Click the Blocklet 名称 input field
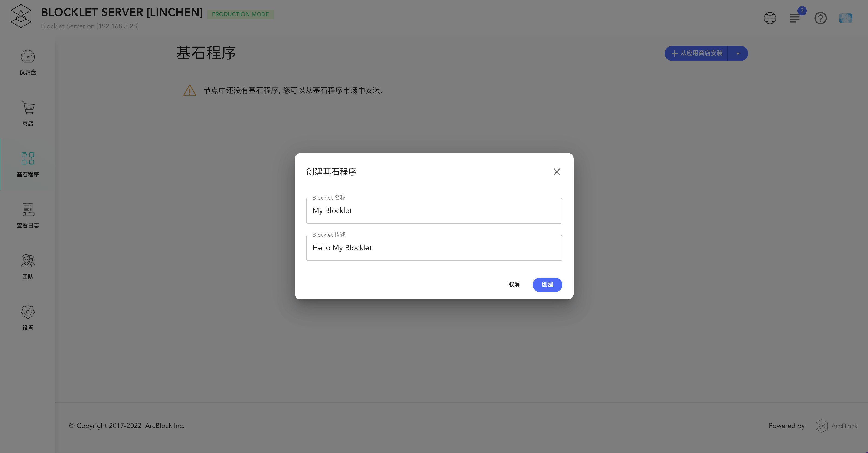Viewport: 868px width, 453px height. [x=434, y=211]
